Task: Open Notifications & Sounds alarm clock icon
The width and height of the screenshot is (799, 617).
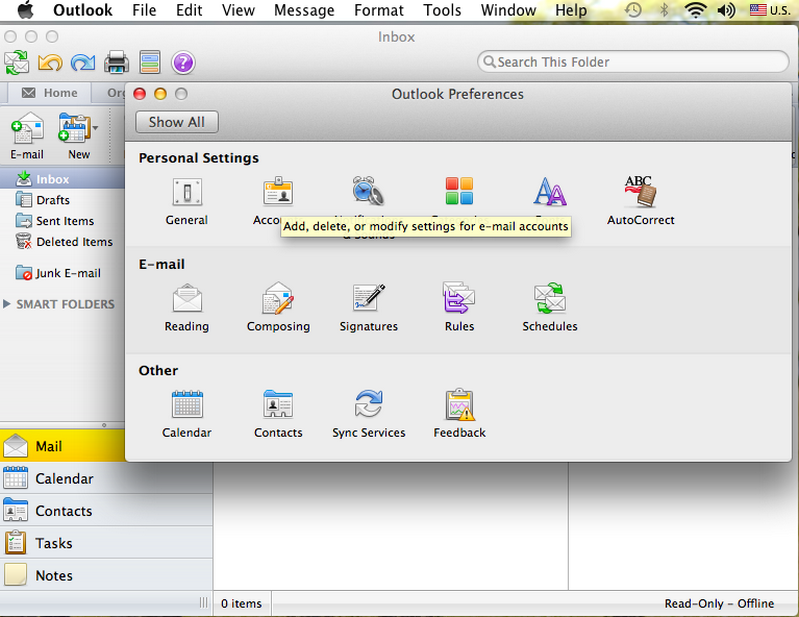Action: pyautogui.click(x=368, y=191)
